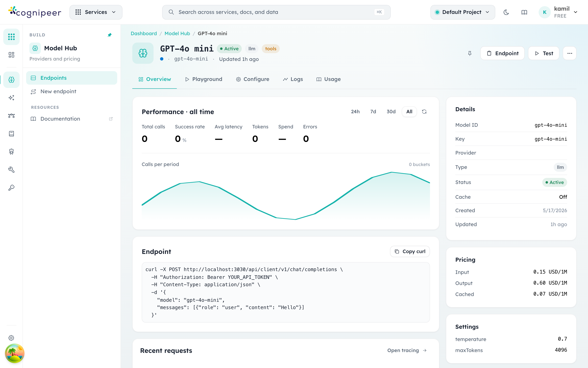This screenshot has width=588, height=368.
Task: Open the nine-dot apps grid in the left rail
Action: [x=11, y=37]
